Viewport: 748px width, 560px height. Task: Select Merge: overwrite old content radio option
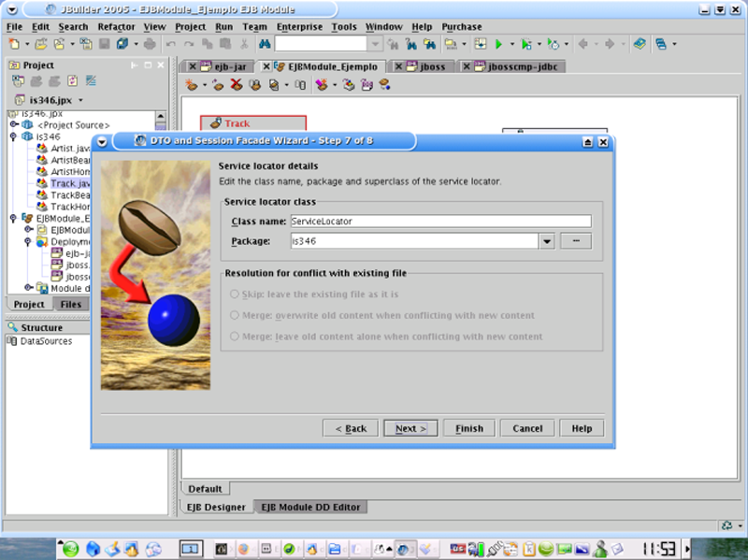click(234, 315)
